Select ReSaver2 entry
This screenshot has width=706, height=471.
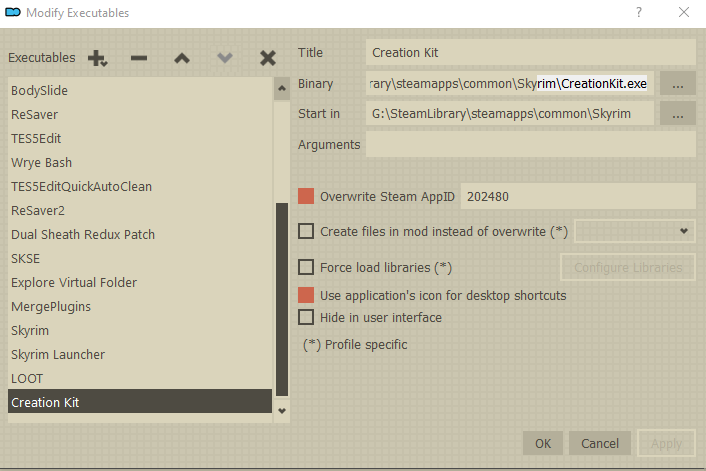click(x=140, y=210)
